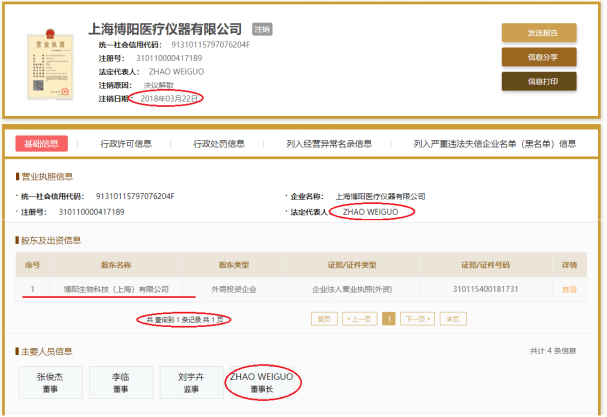This screenshot has width=607, height=417.
Task: Open the 列入严重违法失信企业名单（黑名单）信息 tab
Action: pyautogui.click(x=494, y=144)
